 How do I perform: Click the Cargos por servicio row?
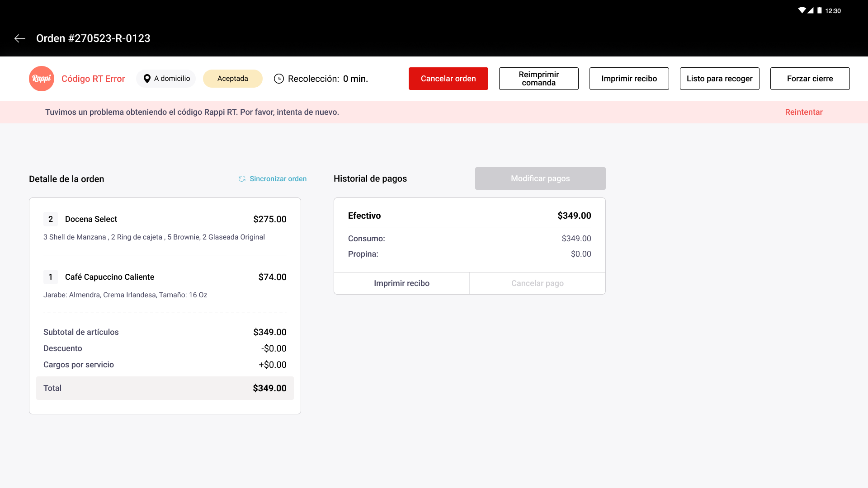pos(165,365)
